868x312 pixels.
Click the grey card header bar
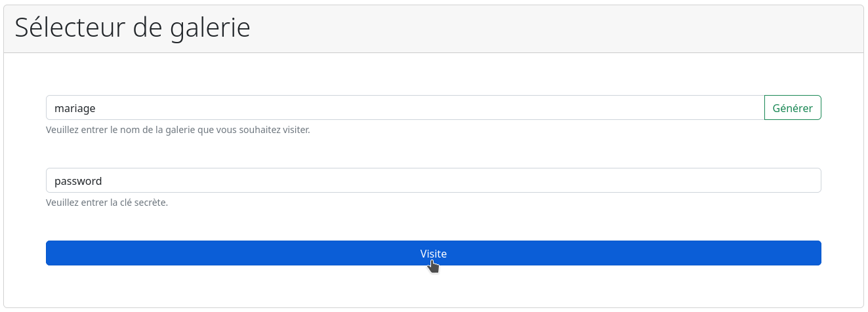pos(434,29)
